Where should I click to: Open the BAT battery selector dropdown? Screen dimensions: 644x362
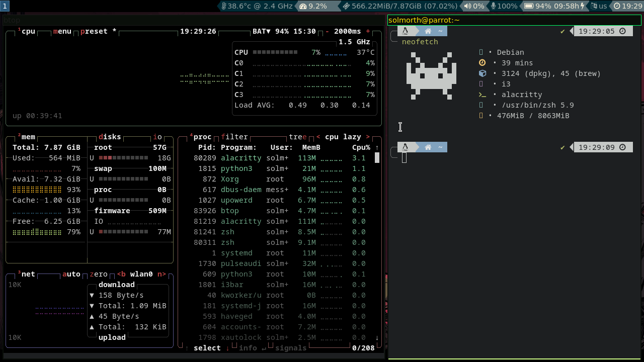pos(261,31)
